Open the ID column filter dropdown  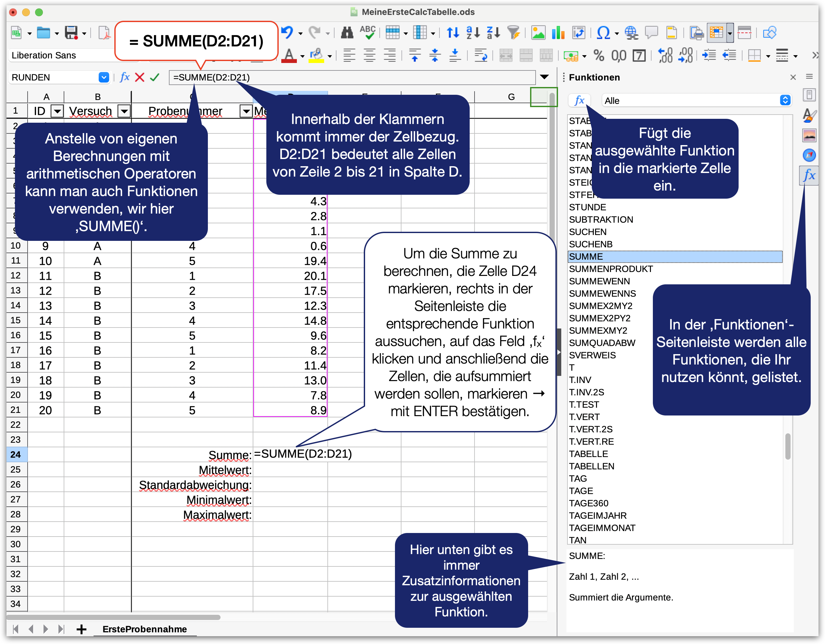[x=57, y=111]
